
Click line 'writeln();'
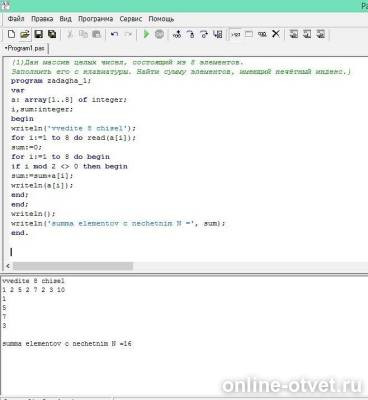coord(33,214)
